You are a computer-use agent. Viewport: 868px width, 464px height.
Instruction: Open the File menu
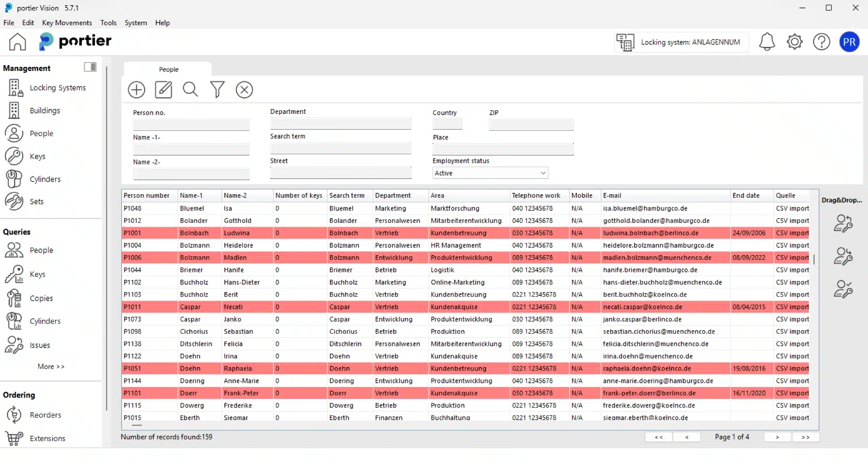coord(9,23)
